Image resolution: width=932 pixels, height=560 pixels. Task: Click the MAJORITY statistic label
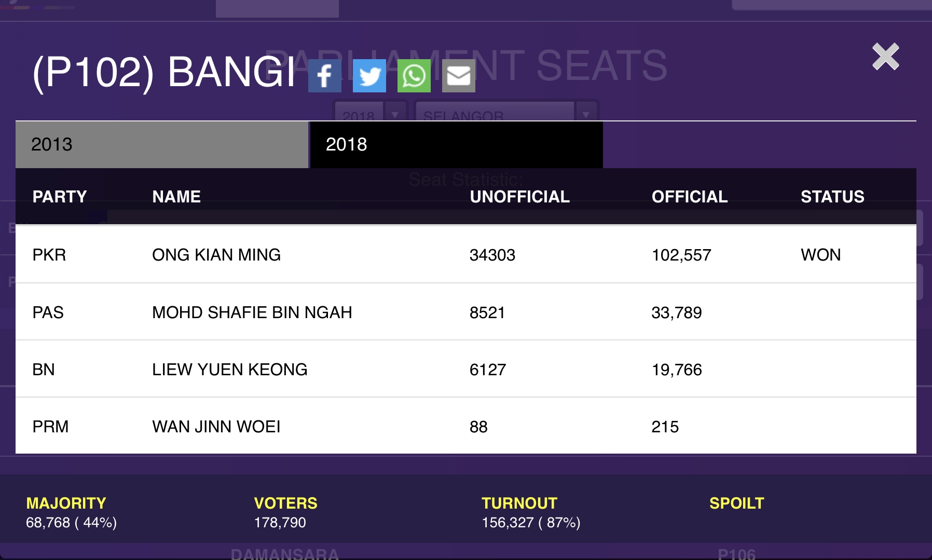point(66,503)
